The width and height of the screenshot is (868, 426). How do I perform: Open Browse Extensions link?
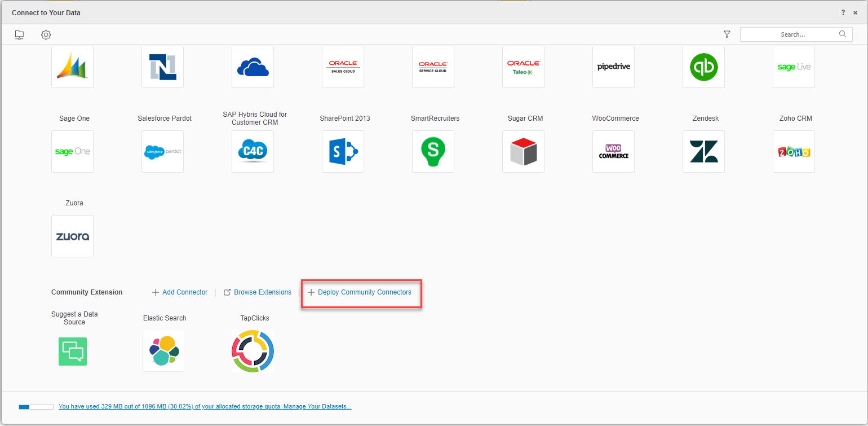click(258, 292)
